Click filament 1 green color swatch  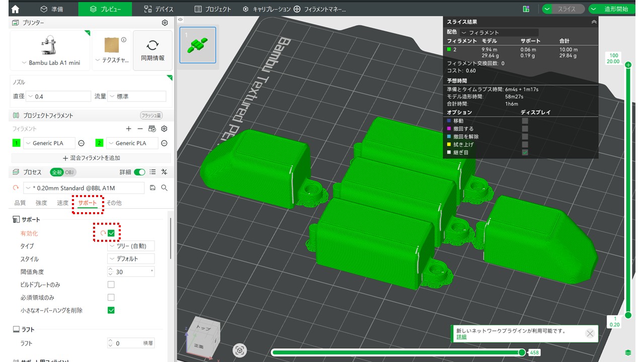coord(17,143)
